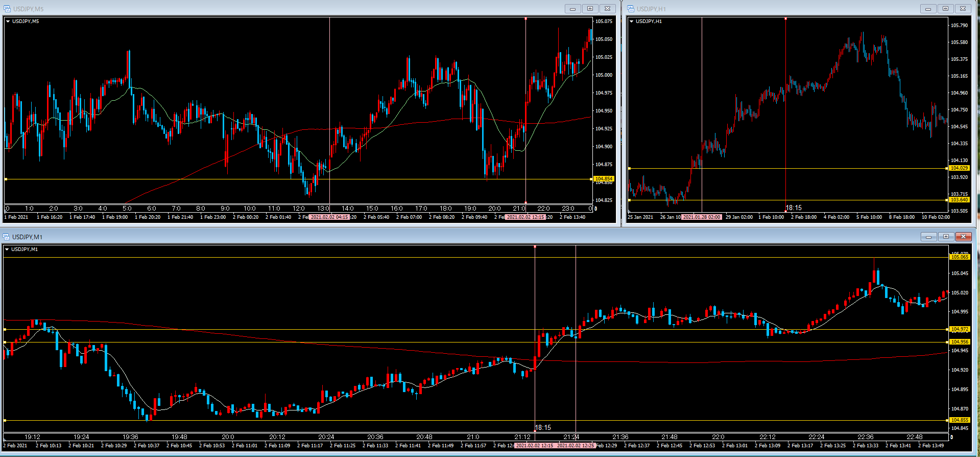
Task: Activate the USDJPY,H1 window title bar
Action: click(x=766, y=9)
